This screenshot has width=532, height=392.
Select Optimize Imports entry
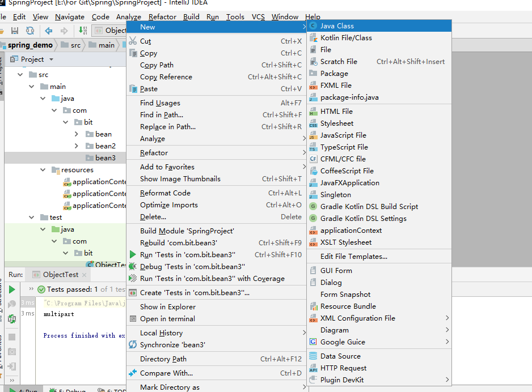(216, 205)
